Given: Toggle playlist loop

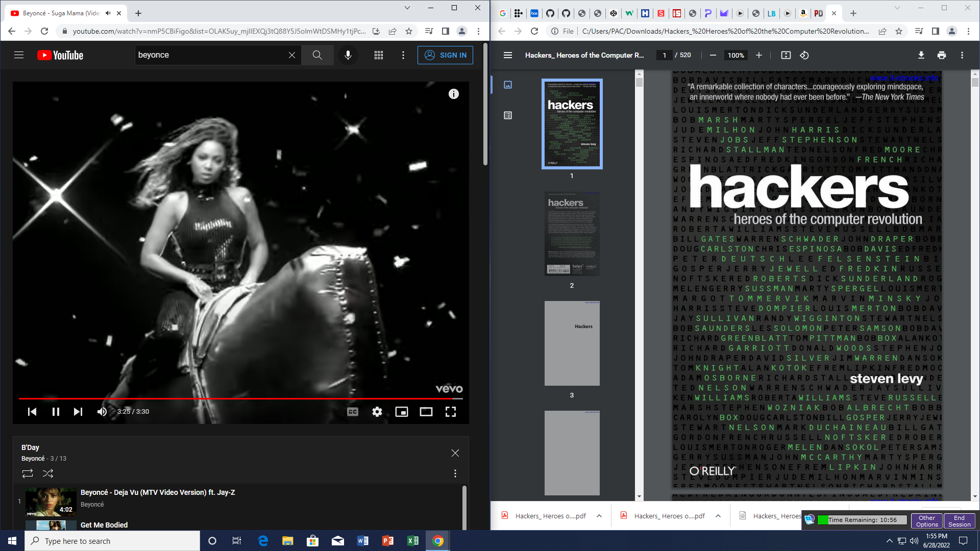Looking at the screenshot, I should click(x=28, y=473).
